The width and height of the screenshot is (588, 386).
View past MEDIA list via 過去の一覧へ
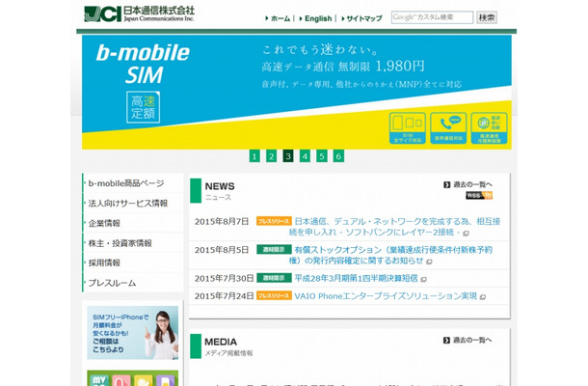point(472,341)
